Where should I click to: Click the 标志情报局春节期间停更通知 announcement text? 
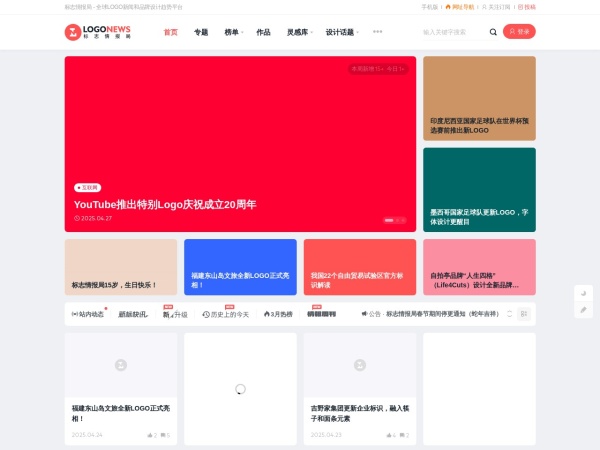click(443, 314)
